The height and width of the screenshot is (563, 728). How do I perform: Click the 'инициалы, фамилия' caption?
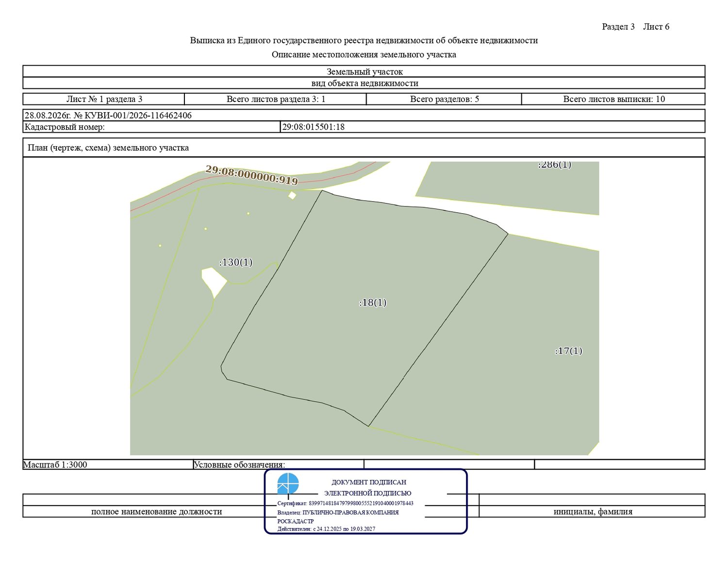[x=593, y=512]
